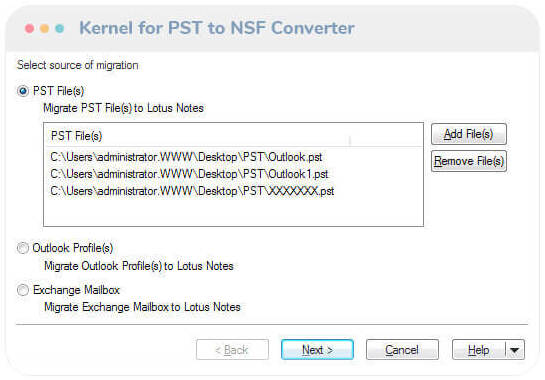
Task: Select the XXXXXXX.pst file row
Action: pos(192,191)
